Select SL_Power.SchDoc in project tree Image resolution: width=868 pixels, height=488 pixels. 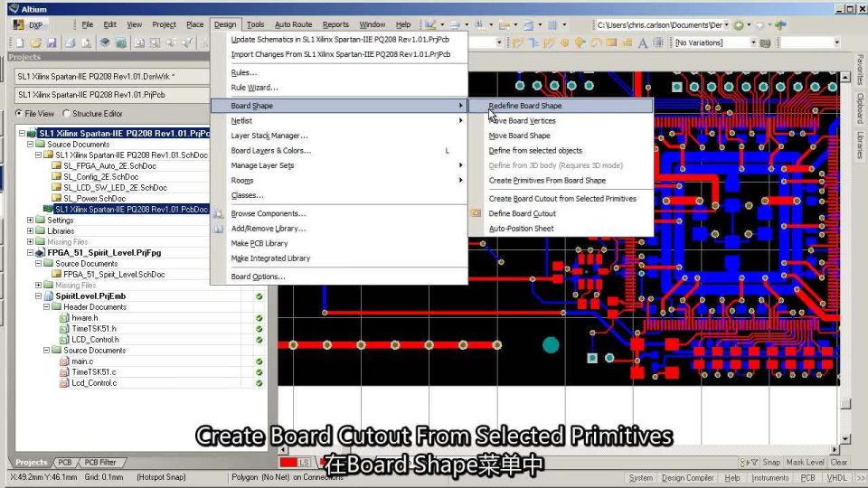pyautogui.click(x=94, y=199)
